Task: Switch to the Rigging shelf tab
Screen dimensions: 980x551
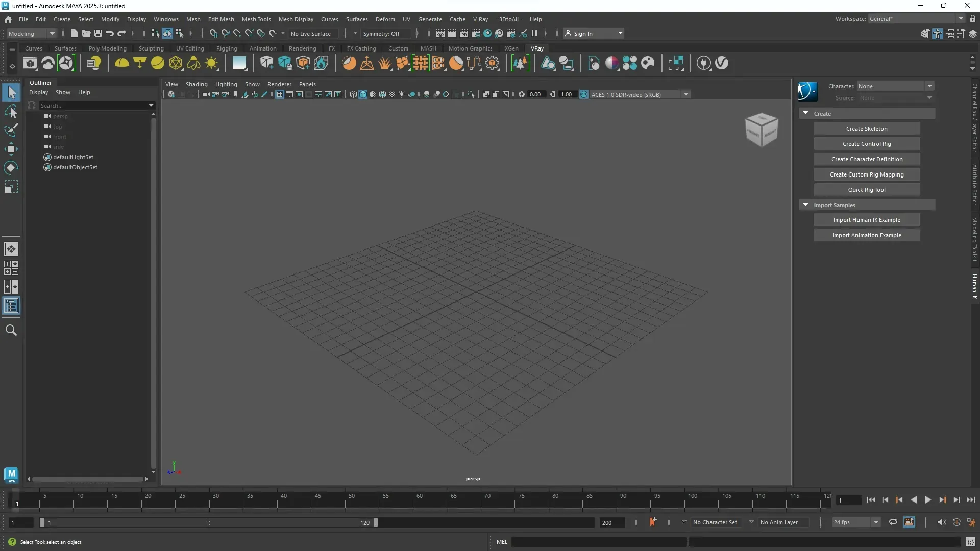Action: tap(227, 48)
